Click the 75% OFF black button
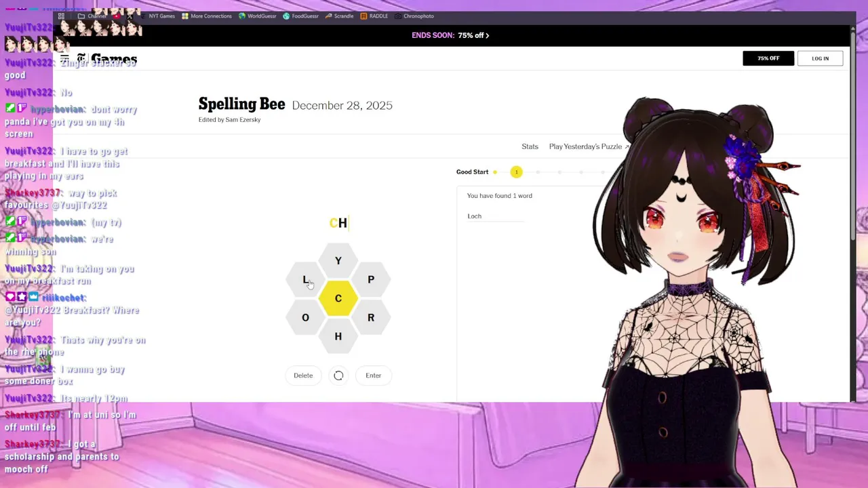 [x=768, y=58]
